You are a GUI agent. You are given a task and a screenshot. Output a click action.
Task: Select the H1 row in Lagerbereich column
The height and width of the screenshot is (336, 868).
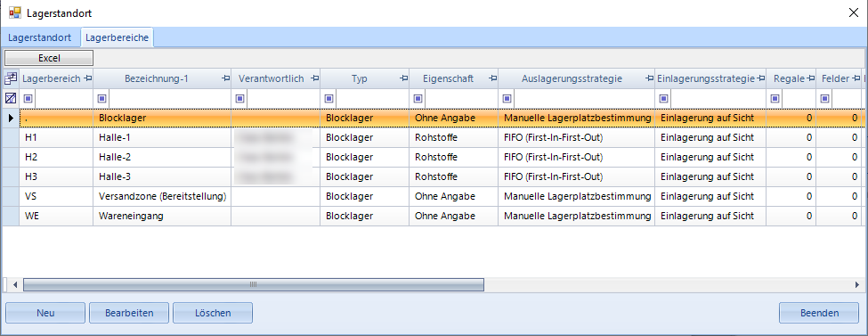click(x=56, y=137)
